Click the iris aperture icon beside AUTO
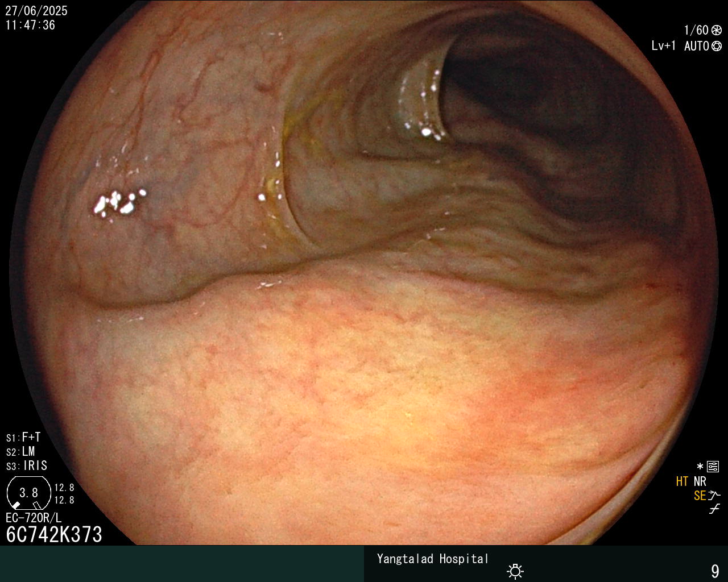 point(717,46)
